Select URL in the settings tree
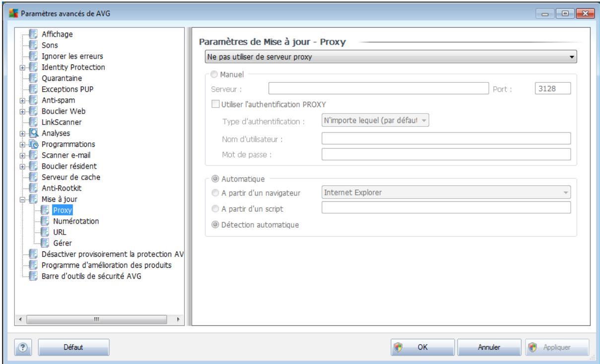 [60, 232]
